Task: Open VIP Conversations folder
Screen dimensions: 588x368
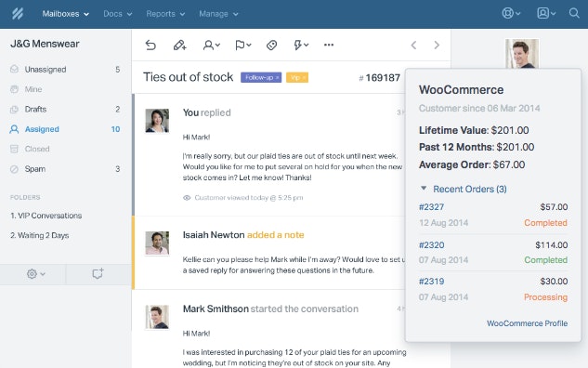Action: pyautogui.click(x=46, y=216)
